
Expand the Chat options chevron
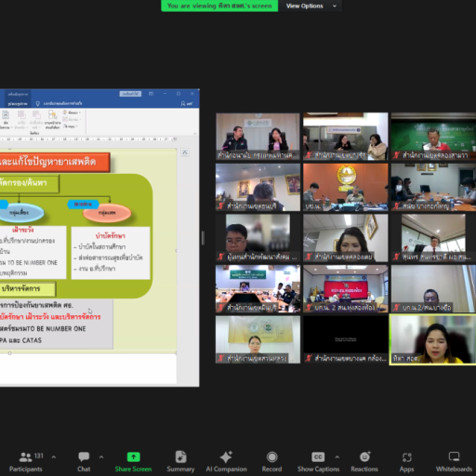[101, 456]
